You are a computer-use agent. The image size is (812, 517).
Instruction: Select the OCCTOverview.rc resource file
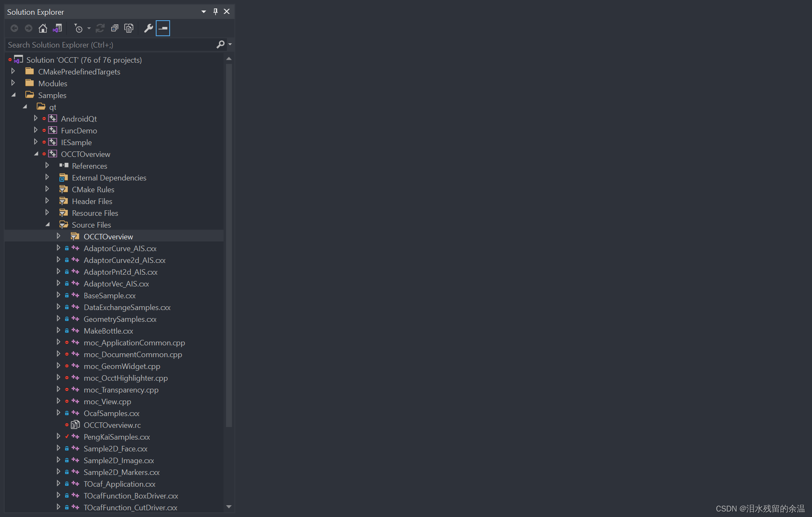[x=112, y=425]
